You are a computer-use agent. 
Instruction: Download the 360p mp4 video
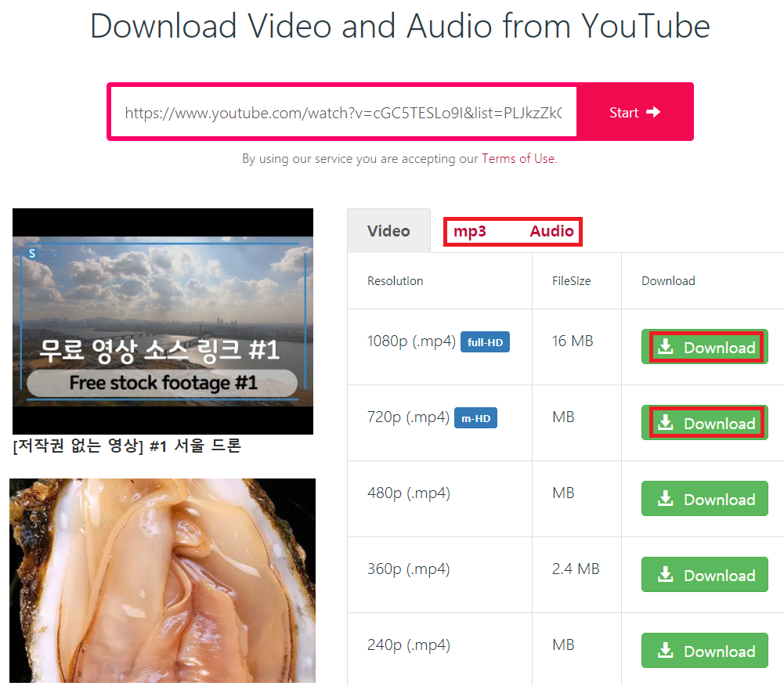(x=704, y=575)
